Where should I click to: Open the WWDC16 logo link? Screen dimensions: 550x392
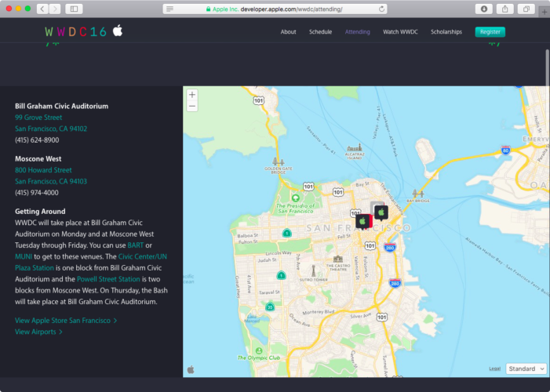tap(75, 32)
